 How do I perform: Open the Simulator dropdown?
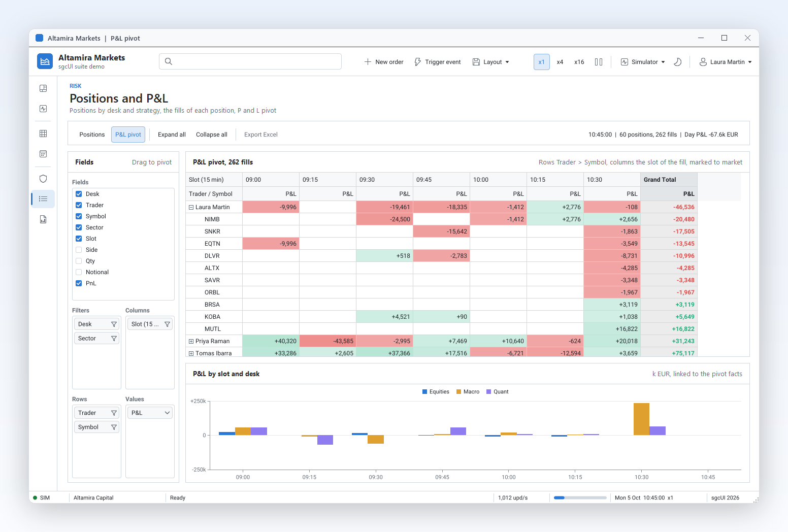coord(643,62)
